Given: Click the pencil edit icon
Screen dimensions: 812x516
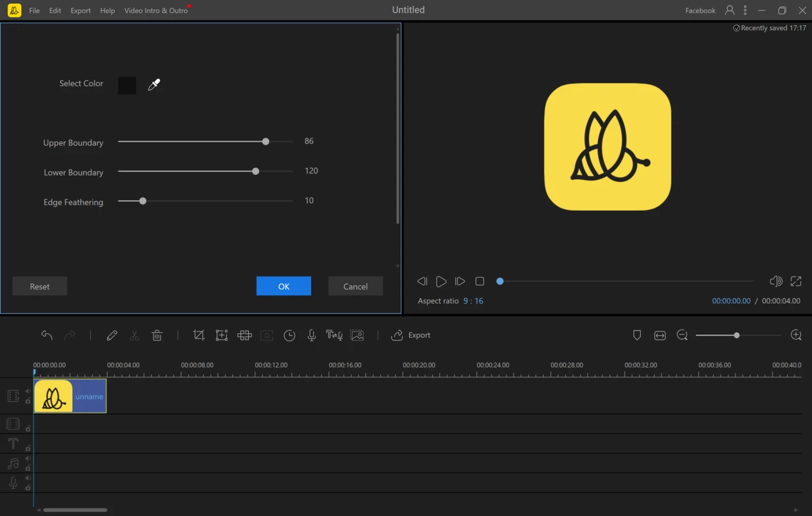Looking at the screenshot, I should (x=112, y=335).
